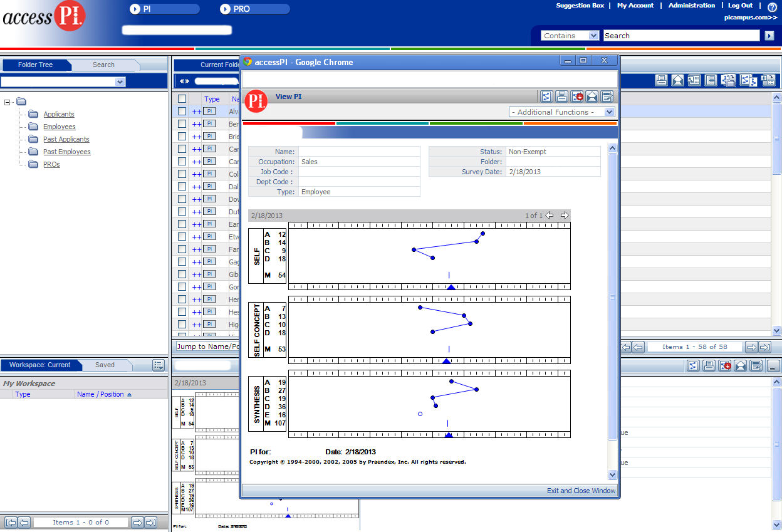Image resolution: width=782 pixels, height=532 pixels.
Task: Click the email envelope icon in main folder toolbar
Action: (677, 80)
